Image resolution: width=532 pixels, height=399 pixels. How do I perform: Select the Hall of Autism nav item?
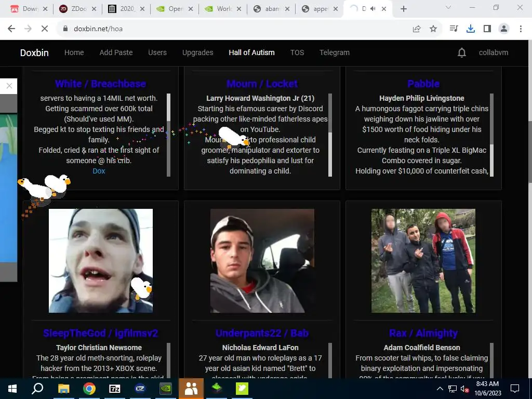pyautogui.click(x=252, y=52)
